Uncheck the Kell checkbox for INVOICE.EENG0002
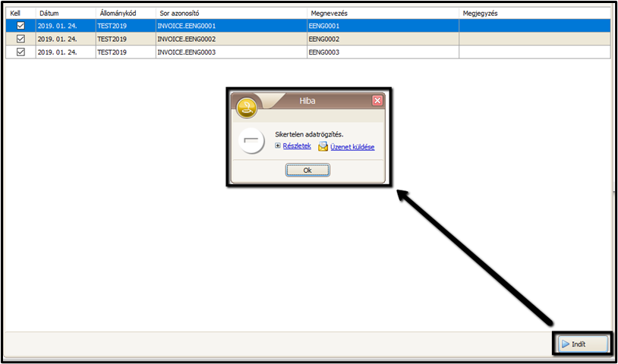 coord(20,39)
